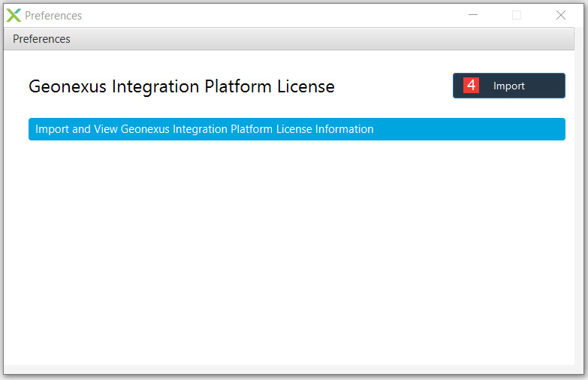Click the green X application logo

[14, 15]
